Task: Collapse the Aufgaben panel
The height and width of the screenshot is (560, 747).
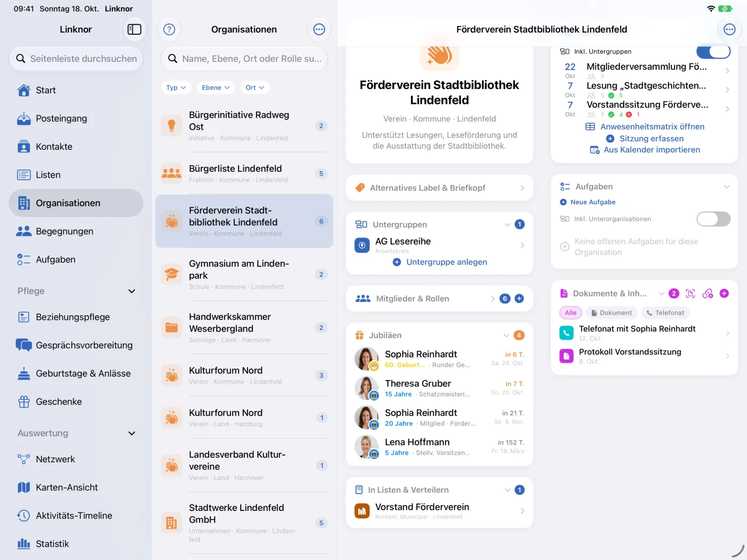Action: [x=726, y=187]
